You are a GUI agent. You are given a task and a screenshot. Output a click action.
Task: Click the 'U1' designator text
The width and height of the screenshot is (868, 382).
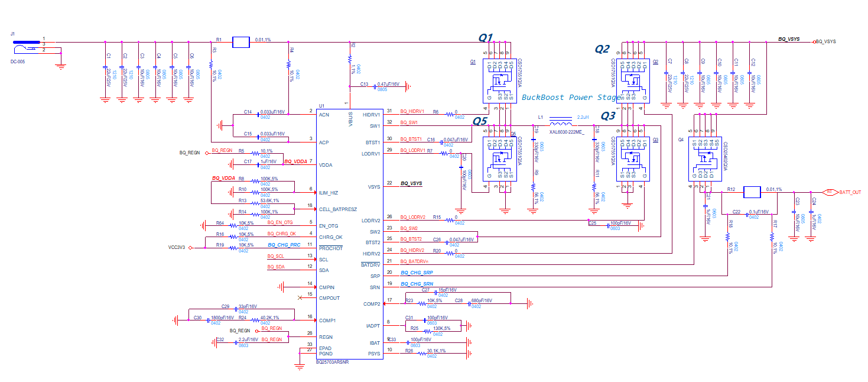click(x=321, y=105)
